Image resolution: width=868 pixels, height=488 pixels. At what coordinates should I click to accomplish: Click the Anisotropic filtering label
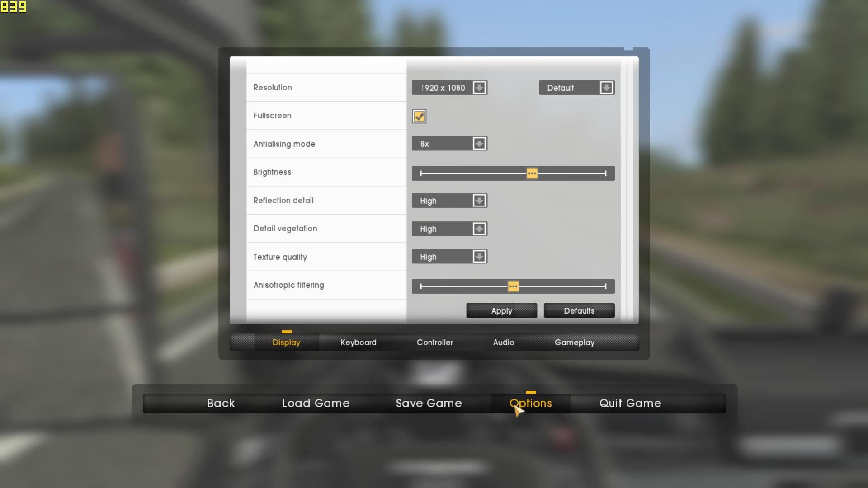click(288, 285)
